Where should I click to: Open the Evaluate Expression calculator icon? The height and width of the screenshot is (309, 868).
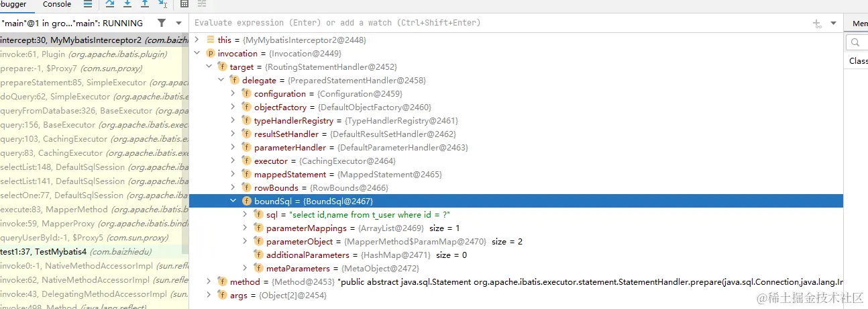(x=185, y=4)
